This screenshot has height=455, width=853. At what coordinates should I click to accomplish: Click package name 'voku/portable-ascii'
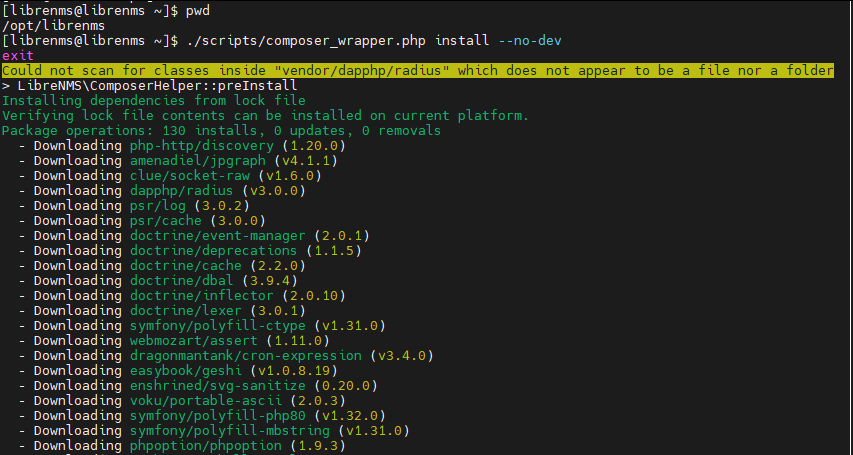pyautogui.click(x=206, y=401)
